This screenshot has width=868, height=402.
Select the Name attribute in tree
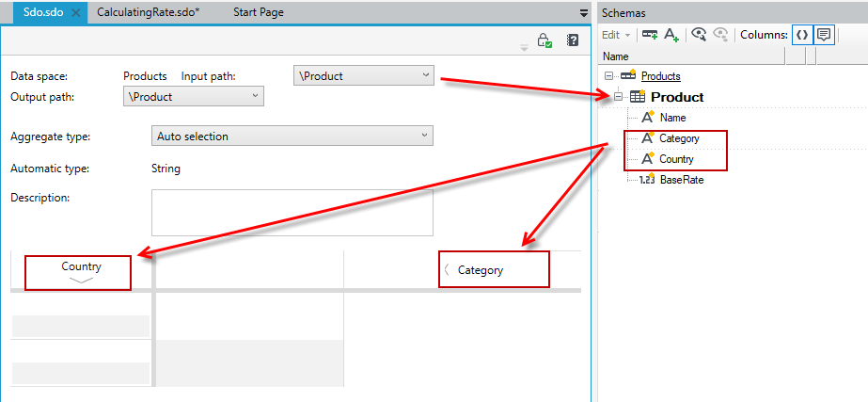click(x=672, y=118)
